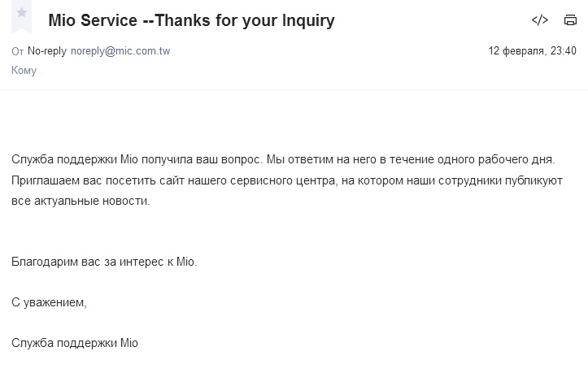588x373 pixels.
Task: Click the "От" sender label
Action: (x=18, y=51)
